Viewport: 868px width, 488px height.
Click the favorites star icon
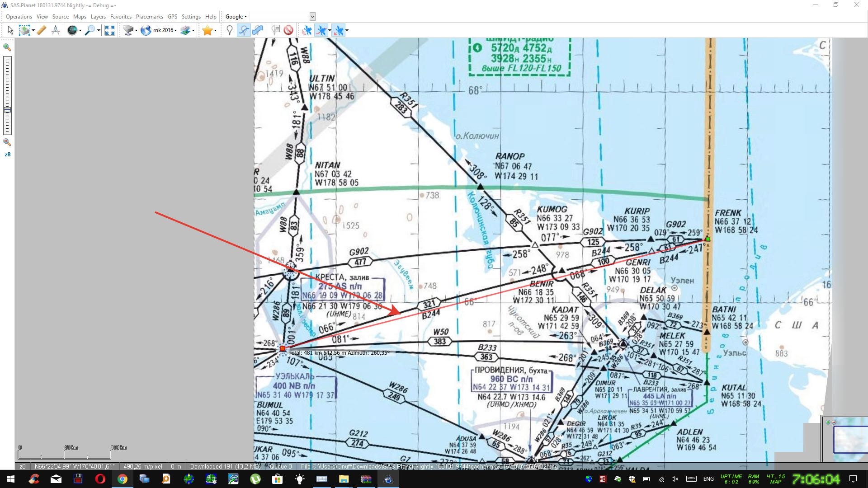pyautogui.click(x=207, y=30)
